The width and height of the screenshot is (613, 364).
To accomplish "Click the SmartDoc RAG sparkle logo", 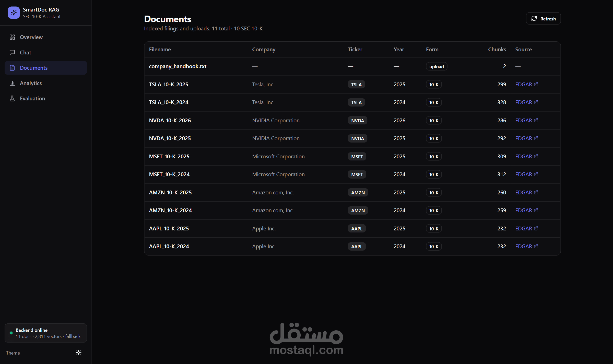I will [14, 13].
